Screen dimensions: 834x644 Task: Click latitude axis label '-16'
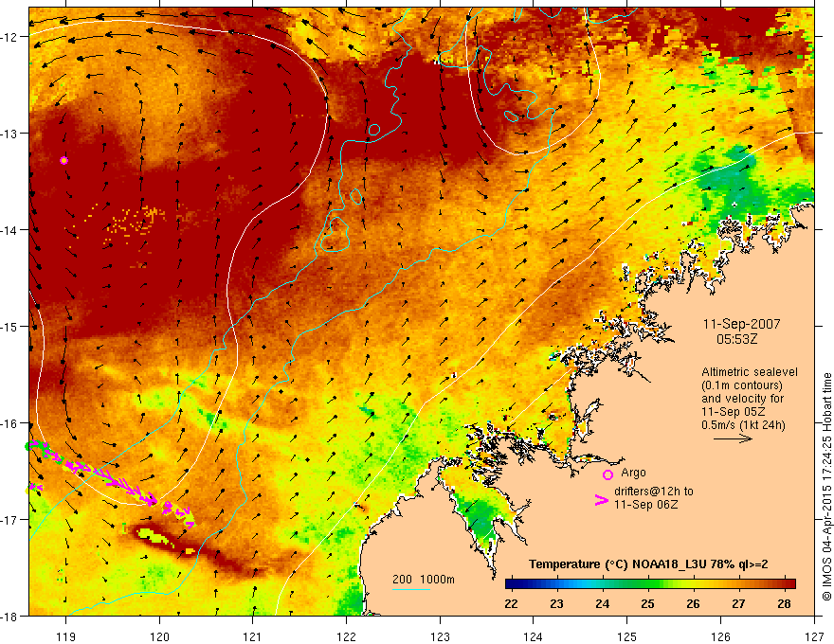(x=10, y=423)
